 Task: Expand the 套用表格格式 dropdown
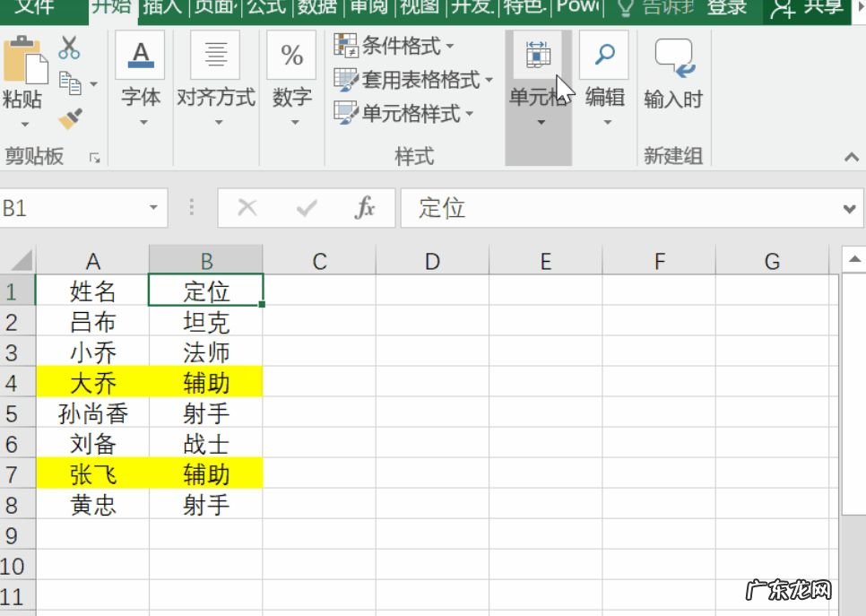pyautogui.click(x=488, y=81)
